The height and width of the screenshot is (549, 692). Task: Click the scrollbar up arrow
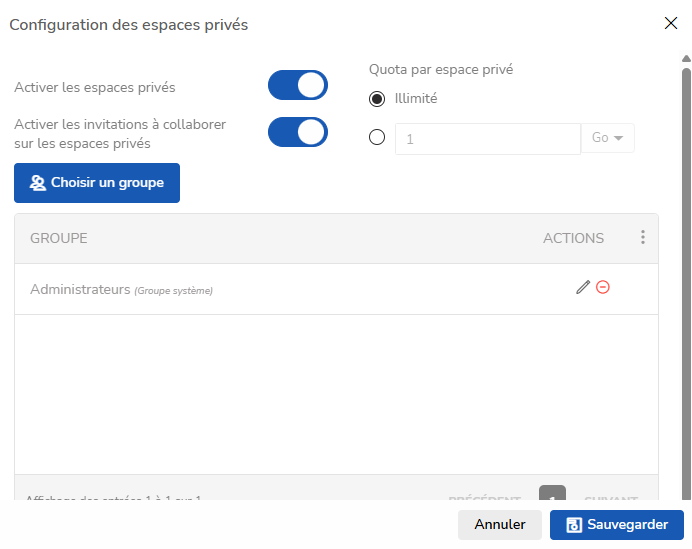[686, 59]
